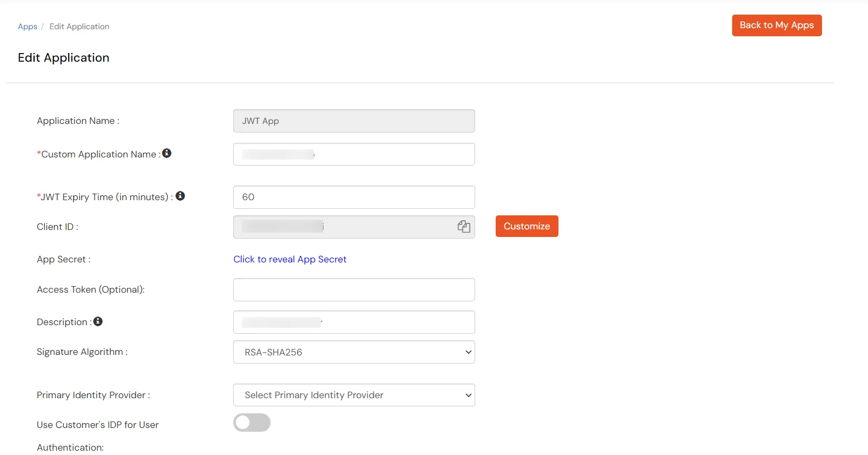
Task: Reveal the App Secret
Action: (x=290, y=259)
